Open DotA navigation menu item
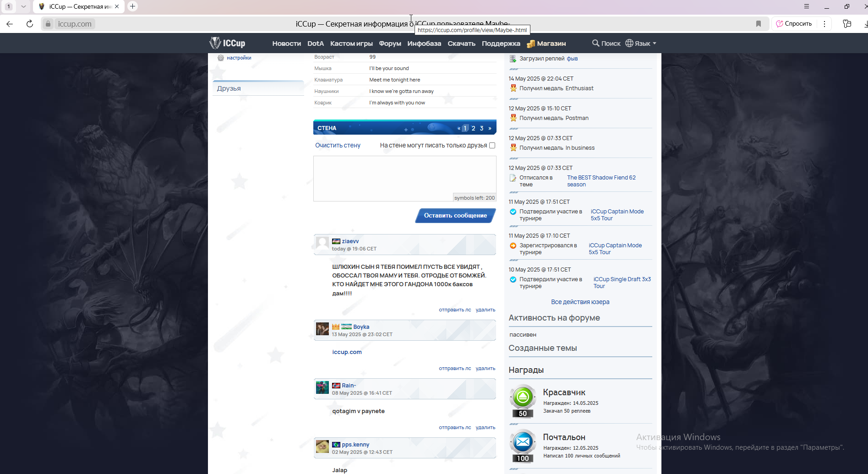Screen dimensions: 868x474 [315, 44]
